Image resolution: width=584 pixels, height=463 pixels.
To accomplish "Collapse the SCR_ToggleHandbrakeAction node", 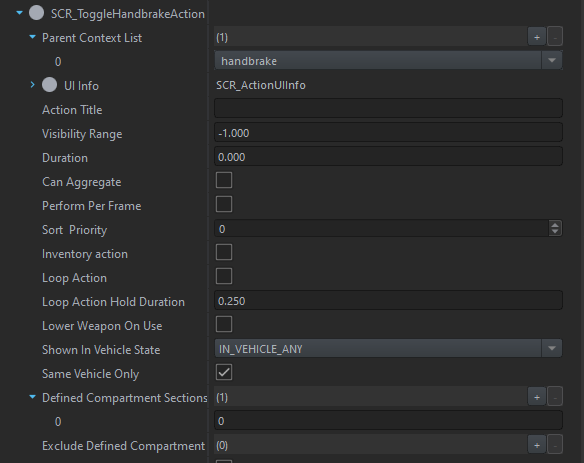I will tap(19, 13).
